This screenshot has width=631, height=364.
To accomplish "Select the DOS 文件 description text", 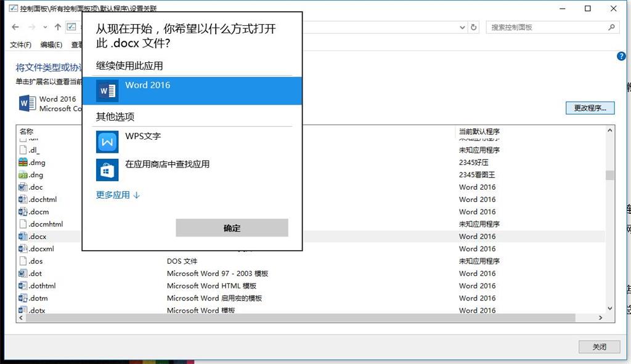I will [182, 261].
